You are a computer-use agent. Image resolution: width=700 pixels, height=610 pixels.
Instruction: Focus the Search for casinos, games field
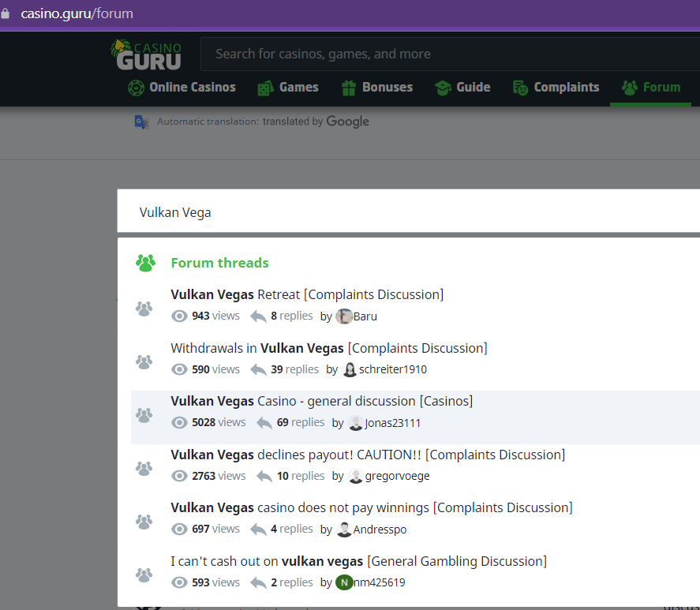click(x=442, y=54)
